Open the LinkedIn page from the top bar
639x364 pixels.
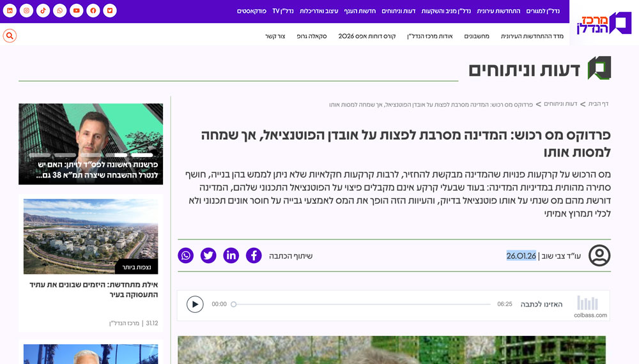10,11
